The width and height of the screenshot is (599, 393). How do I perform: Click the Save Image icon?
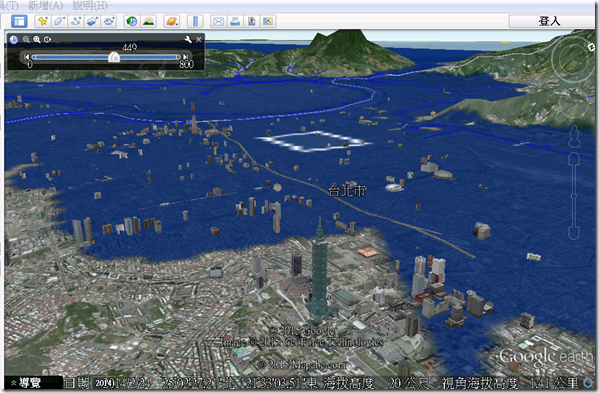pyautogui.click(x=251, y=21)
